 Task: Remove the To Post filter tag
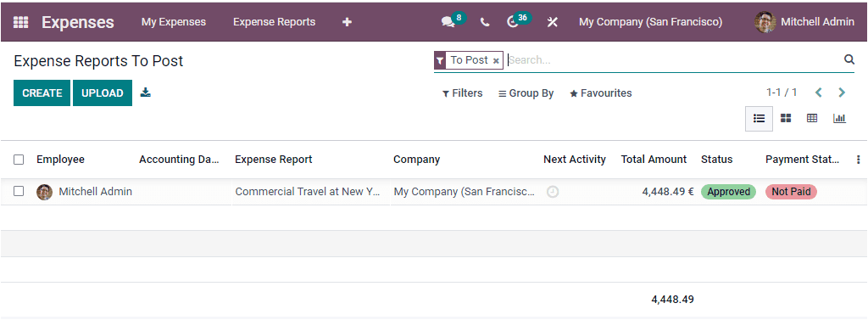pos(496,60)
